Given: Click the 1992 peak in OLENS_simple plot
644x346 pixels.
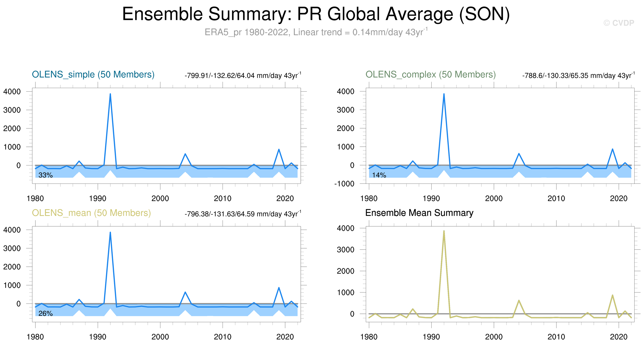Looking at the screenshot, I should pyautogui.click(x=110, y=94).
